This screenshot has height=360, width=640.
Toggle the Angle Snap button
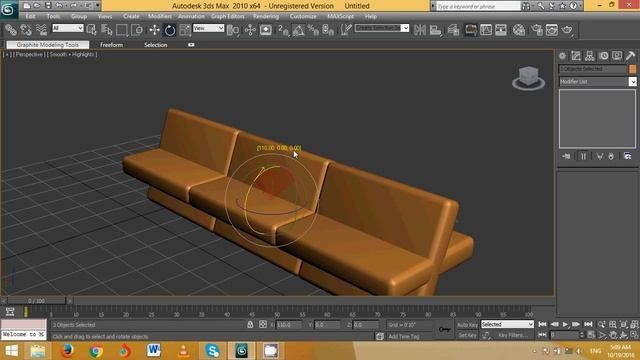click(x=298, y=30)
